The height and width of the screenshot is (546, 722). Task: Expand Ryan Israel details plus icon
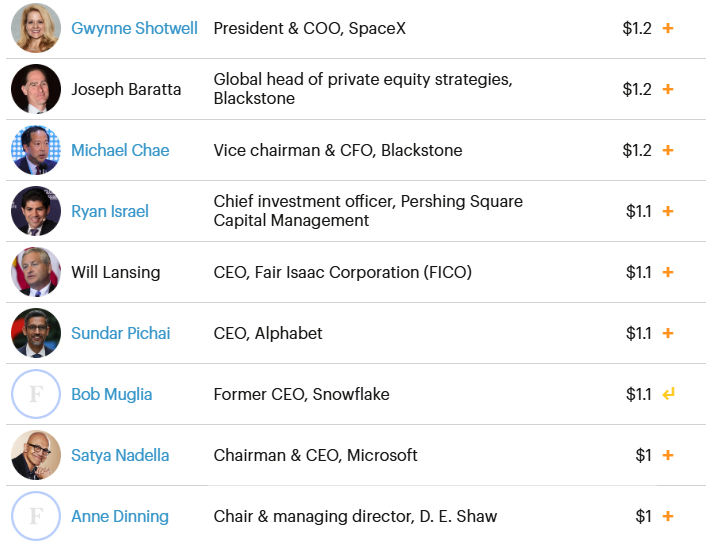[x=668, y=211]
